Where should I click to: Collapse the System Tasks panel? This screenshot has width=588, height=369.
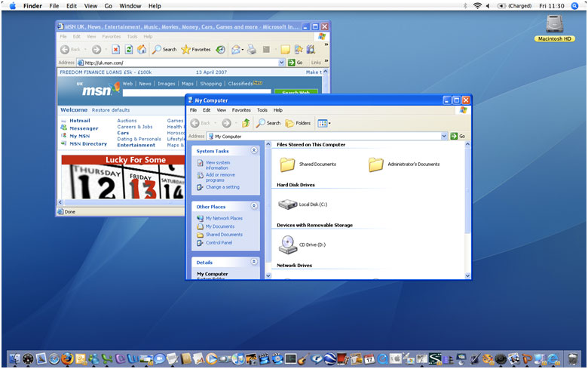pos(254,150)
